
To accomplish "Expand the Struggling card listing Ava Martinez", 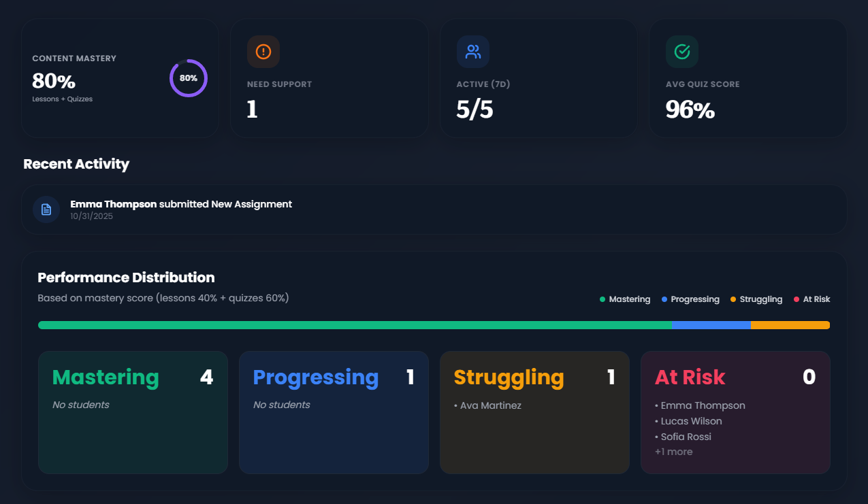I will click(x=534, y=412).
